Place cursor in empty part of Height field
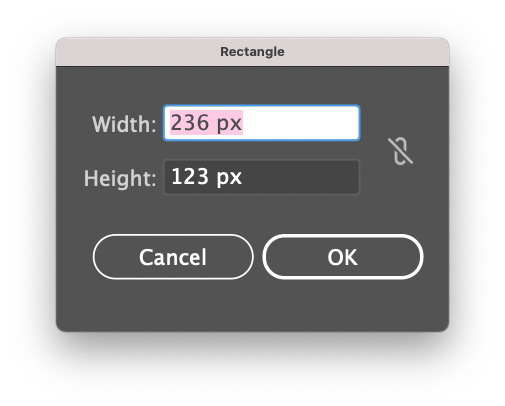The image size is (505, 406). click(300, 177)
